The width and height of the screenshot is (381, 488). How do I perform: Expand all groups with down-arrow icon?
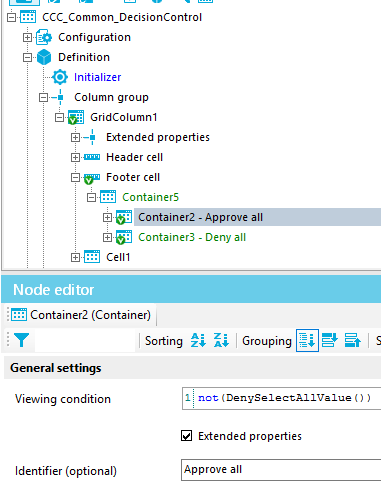(x=330, y=340)
